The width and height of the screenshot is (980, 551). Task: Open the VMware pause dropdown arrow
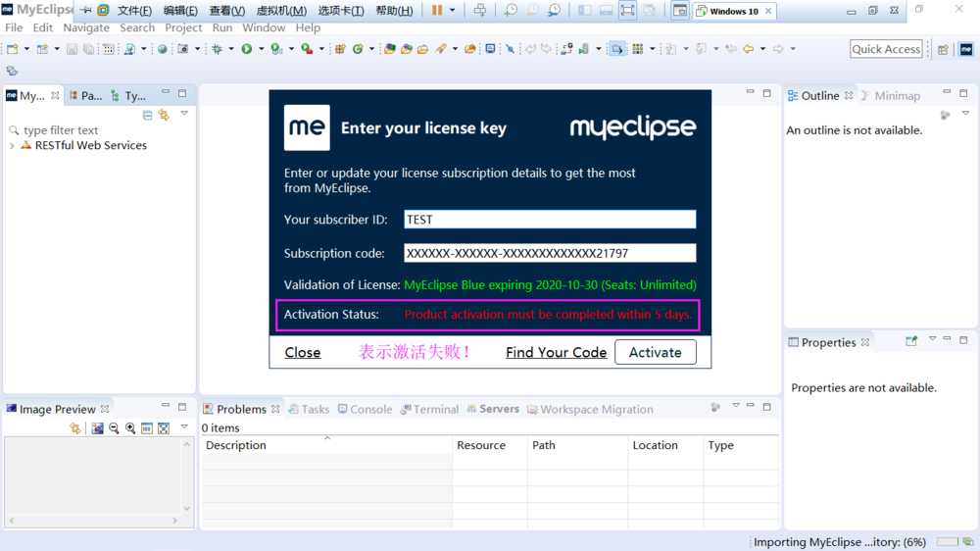(452, 10)
